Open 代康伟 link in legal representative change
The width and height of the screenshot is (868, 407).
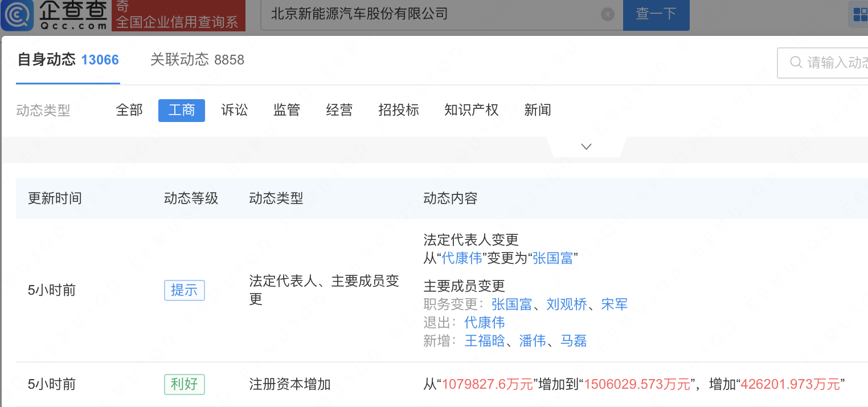[x=462, y=258]
